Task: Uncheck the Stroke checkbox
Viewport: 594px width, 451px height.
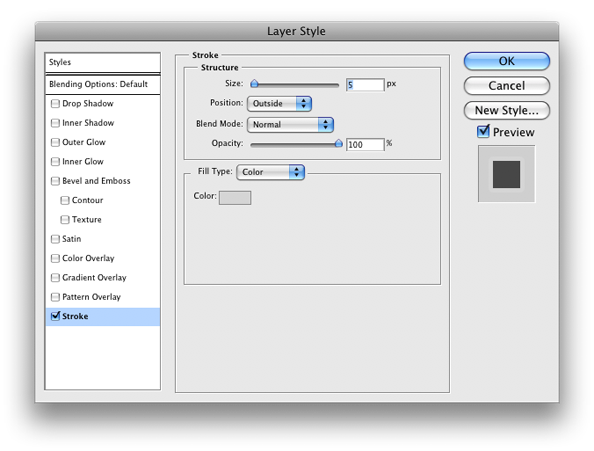Action: [x=55, y=316]
